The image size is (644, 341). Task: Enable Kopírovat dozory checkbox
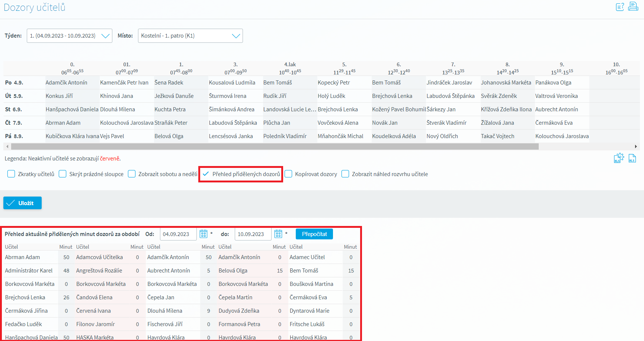288,174
